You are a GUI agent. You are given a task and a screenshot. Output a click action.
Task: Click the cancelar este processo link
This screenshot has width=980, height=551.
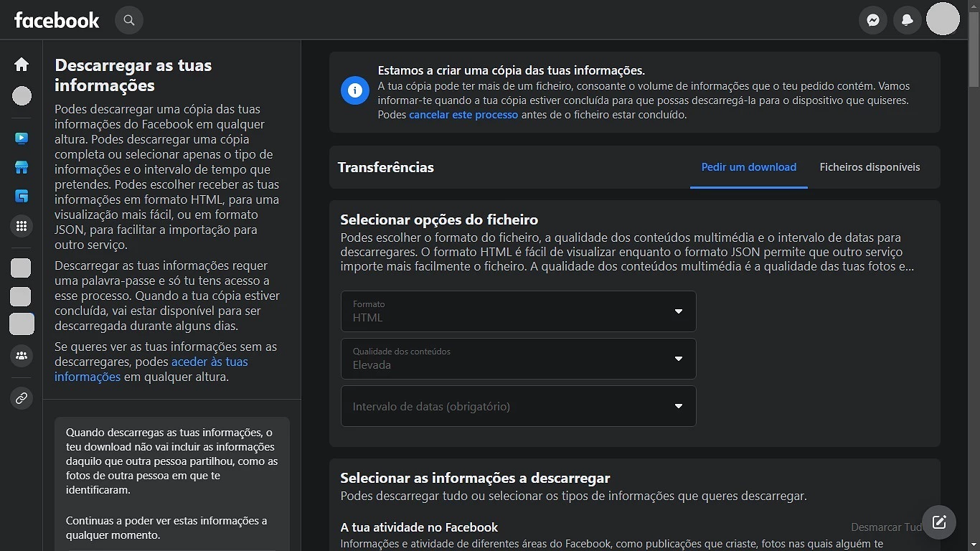[463, 115]
